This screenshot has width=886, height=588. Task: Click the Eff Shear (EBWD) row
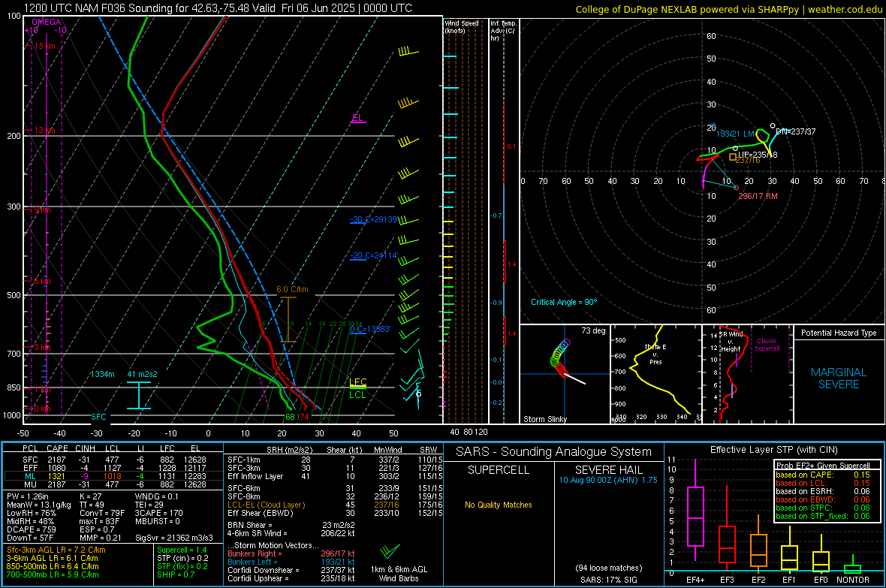pyautogui.click(x=335, y=513)
